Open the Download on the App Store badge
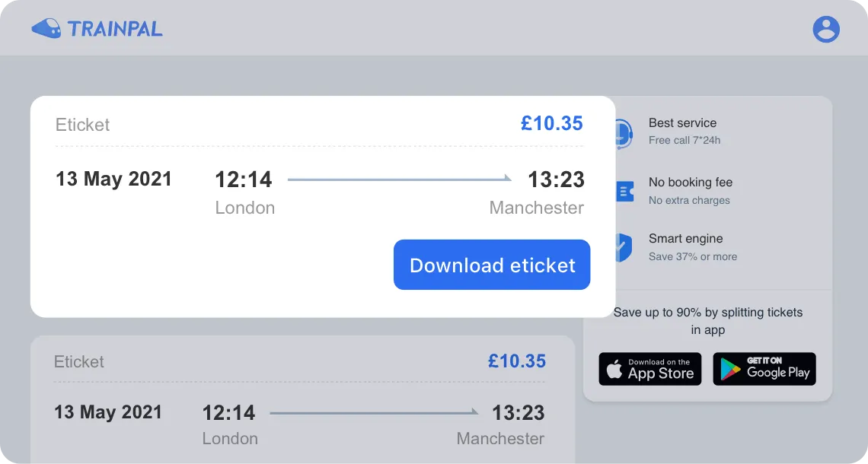 [x=649, y=369]
